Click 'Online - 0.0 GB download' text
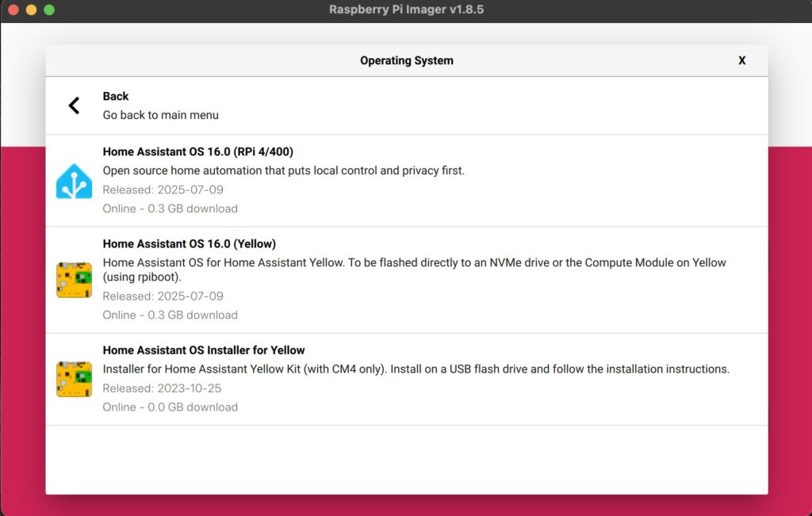This screenshot has width=812, height=516. [x=170, y=407]
